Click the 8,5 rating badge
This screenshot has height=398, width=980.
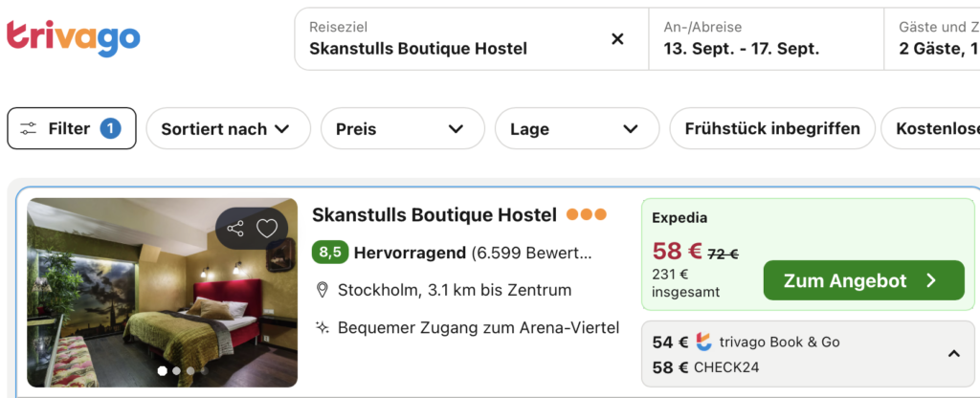tap(330, 253)
